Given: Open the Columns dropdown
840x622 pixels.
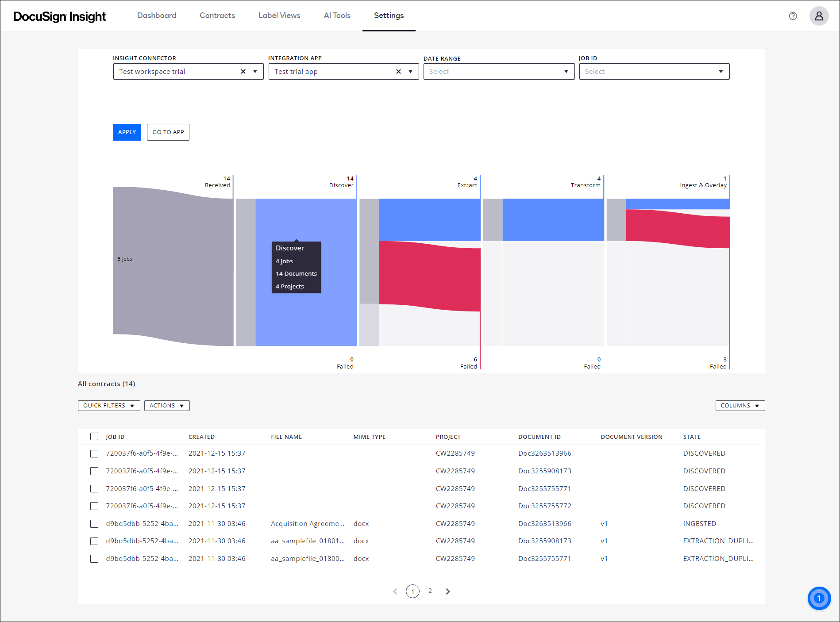Looking at the screenshot, I should [x=740, y=406].
